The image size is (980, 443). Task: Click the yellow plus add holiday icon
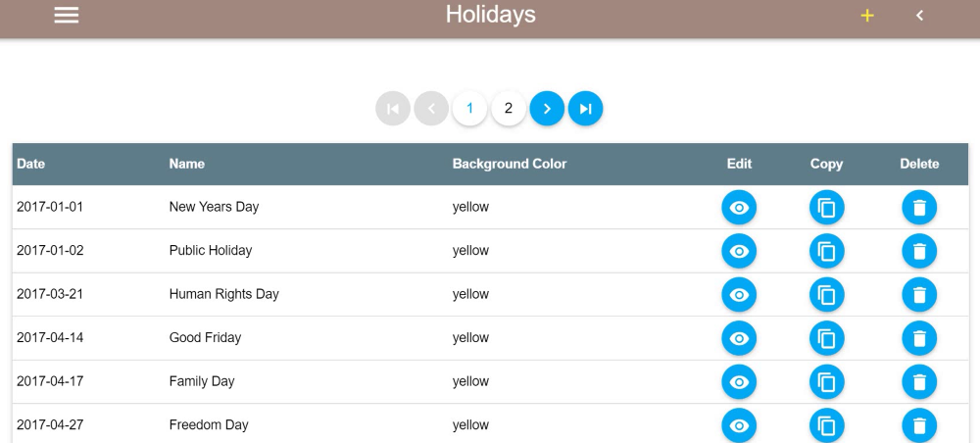[x=866, y=16]
